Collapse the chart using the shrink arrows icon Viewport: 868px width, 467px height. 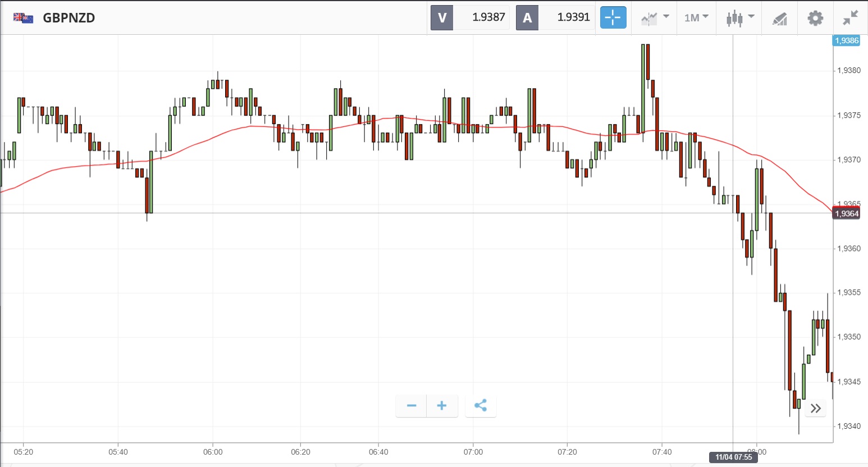(851, 18)
